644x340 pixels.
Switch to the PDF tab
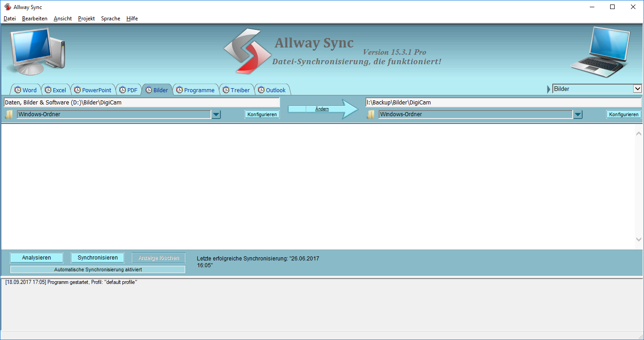tap(128, 90)
